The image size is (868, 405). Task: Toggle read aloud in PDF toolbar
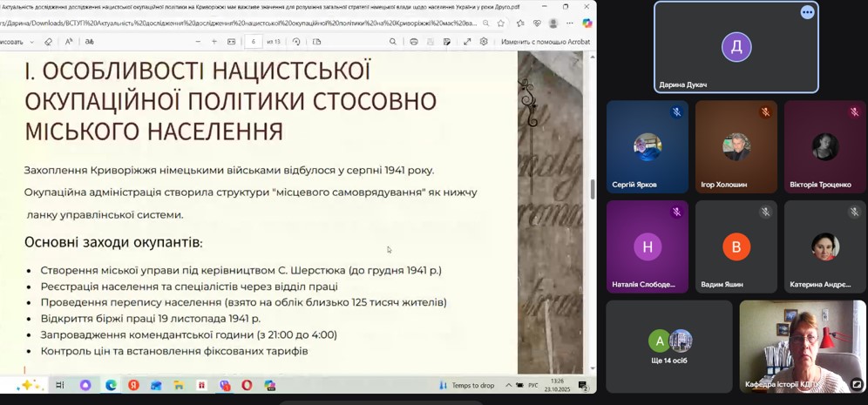point(69,42)
